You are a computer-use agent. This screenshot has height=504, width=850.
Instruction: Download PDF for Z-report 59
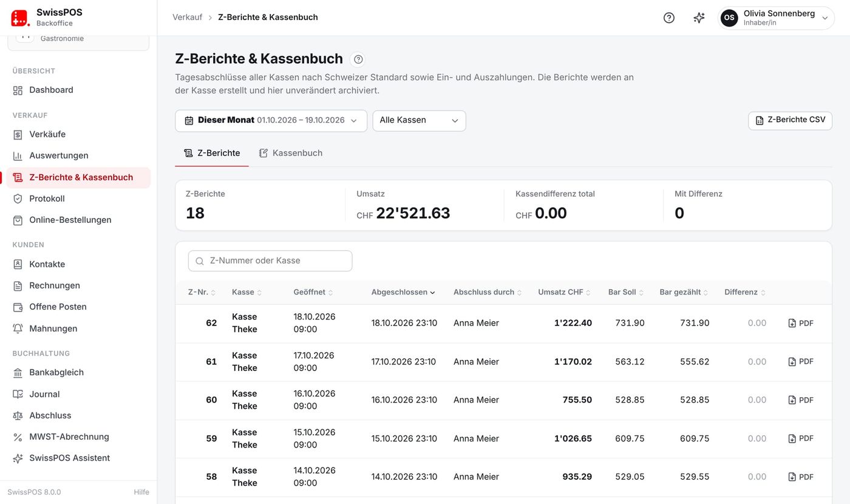coord(800,438)
